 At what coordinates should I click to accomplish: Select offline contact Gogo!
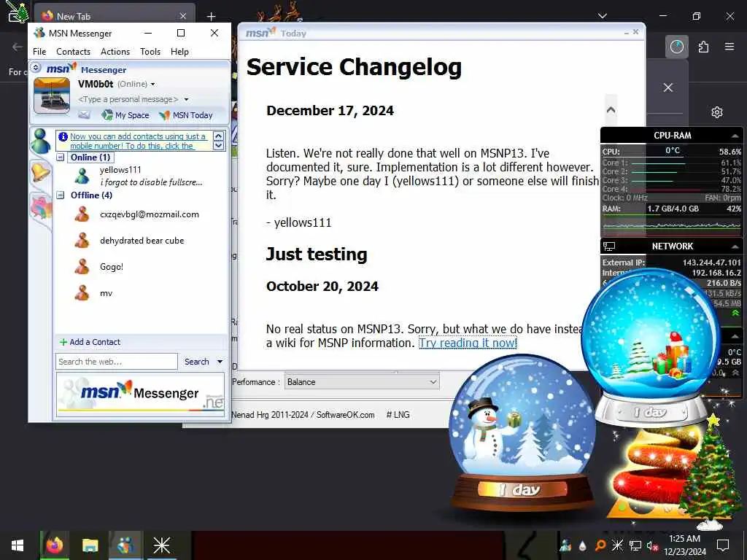pos(112,267)
